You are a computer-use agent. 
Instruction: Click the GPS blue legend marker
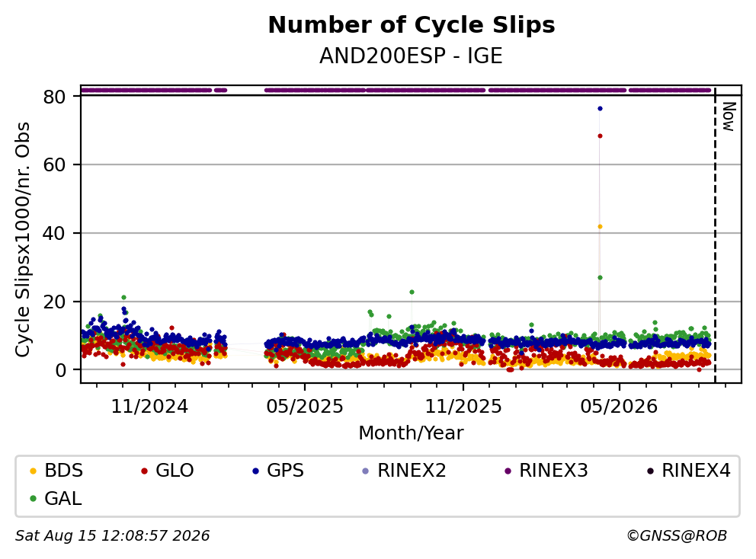coord(255,471)
